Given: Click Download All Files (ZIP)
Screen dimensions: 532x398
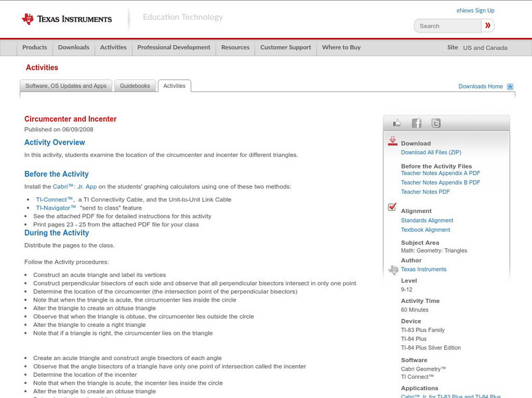Looking at the screenshot, I should [x=431, y=152].
